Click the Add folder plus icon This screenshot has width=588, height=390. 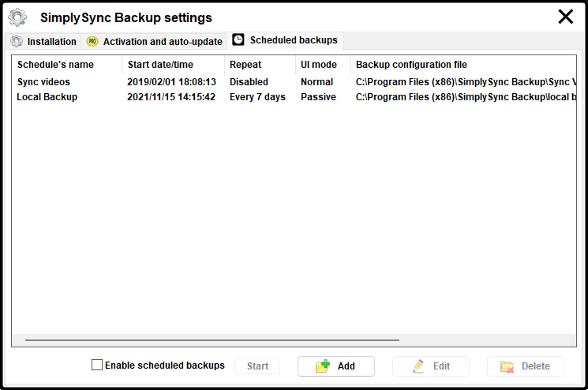click(x=322, y=366)
